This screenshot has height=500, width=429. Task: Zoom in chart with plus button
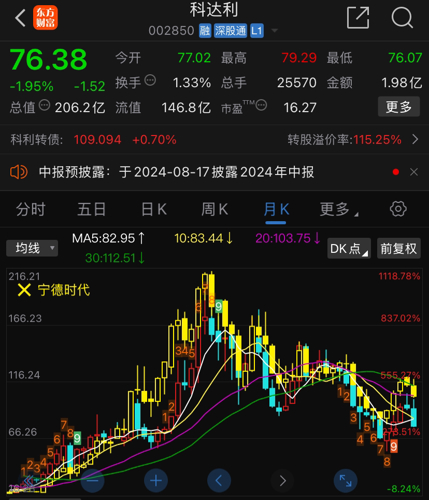(156, 480)
